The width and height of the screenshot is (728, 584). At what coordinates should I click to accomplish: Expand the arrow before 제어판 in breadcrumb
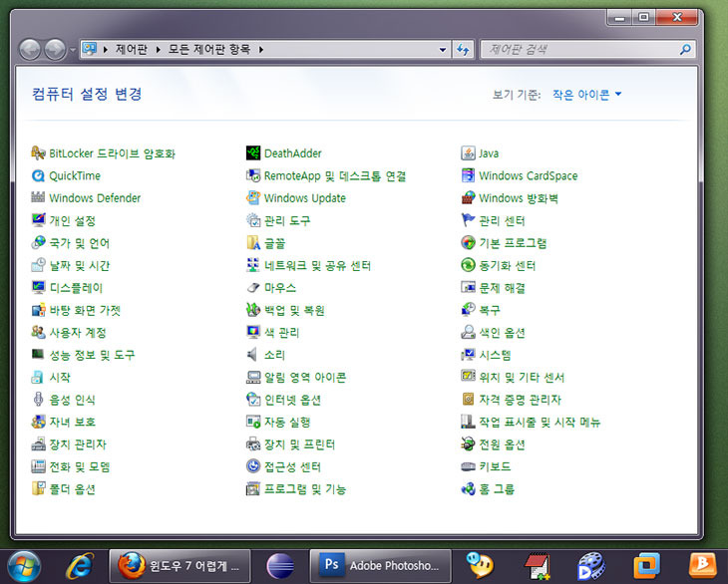coord(106,49)
